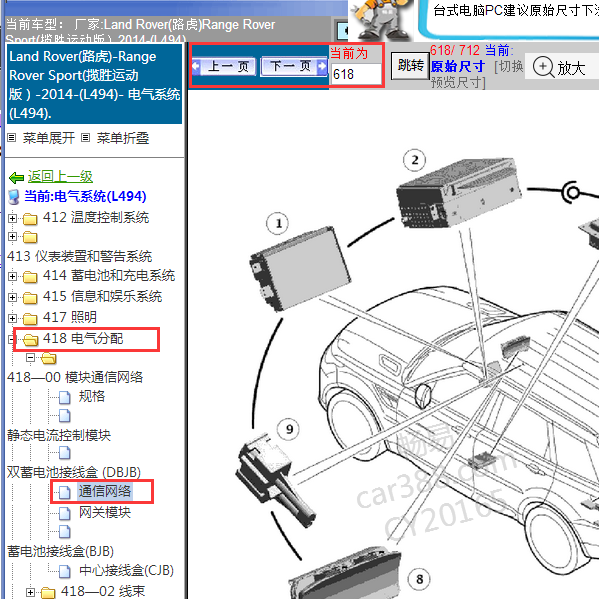Open the 规格 document

(x=92, y=396)
